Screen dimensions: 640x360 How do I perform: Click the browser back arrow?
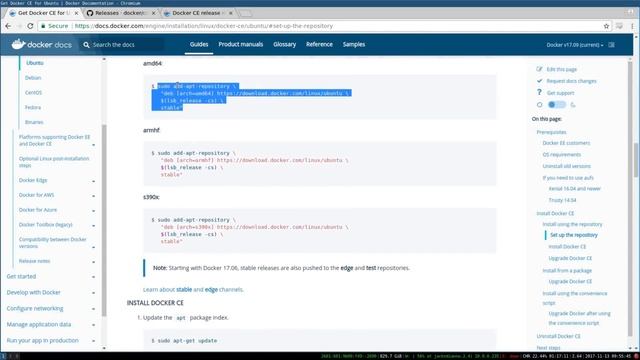[8, 26]
